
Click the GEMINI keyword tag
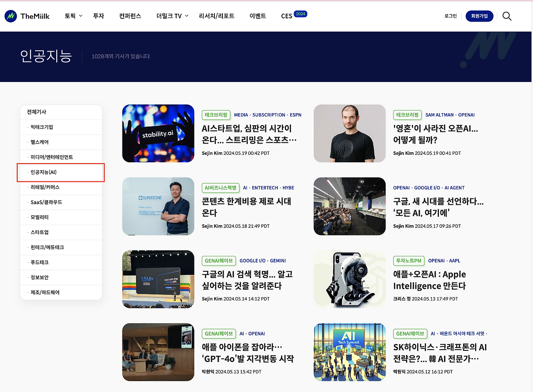pos(278,261)
